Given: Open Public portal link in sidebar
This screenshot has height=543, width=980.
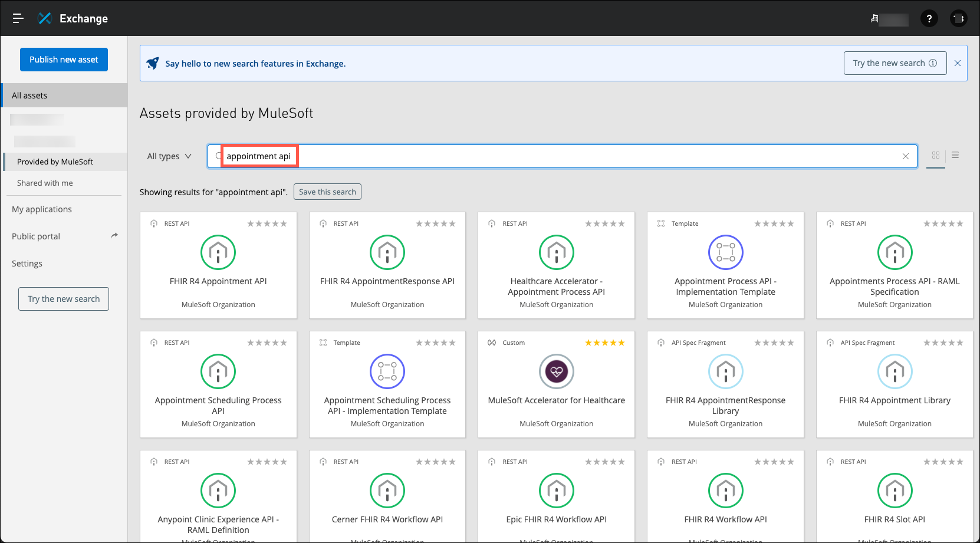Looking at the screenshot, I should point(36,236).
